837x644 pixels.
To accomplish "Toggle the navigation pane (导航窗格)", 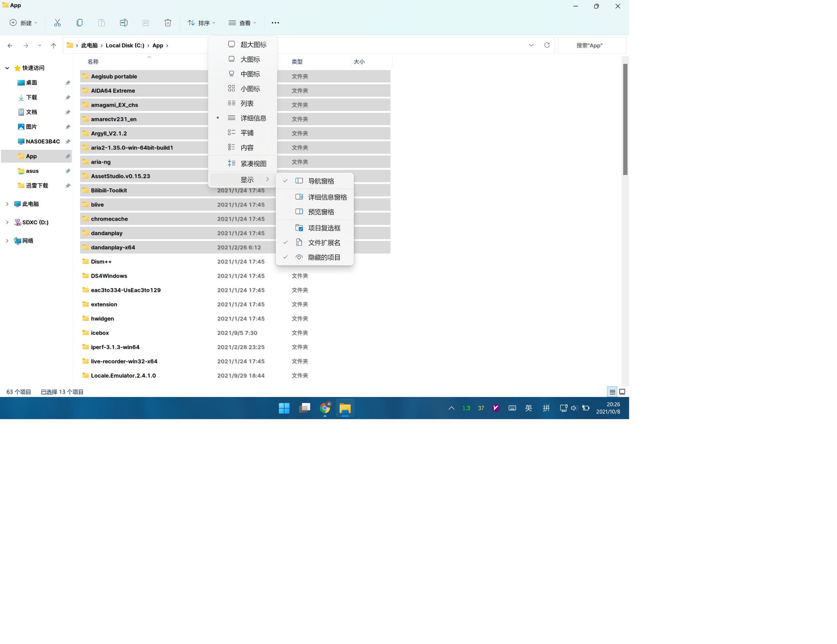I will [315, 181].
